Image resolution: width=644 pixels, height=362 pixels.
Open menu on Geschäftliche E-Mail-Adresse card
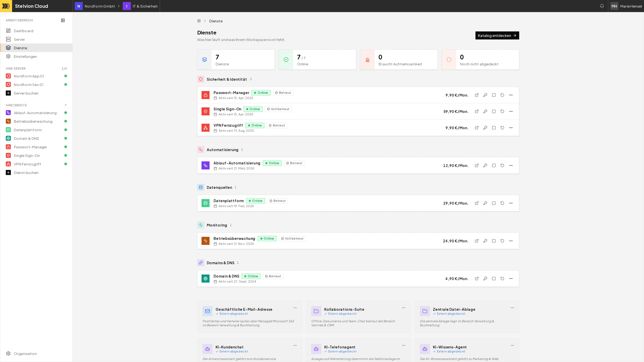(295, 308)
